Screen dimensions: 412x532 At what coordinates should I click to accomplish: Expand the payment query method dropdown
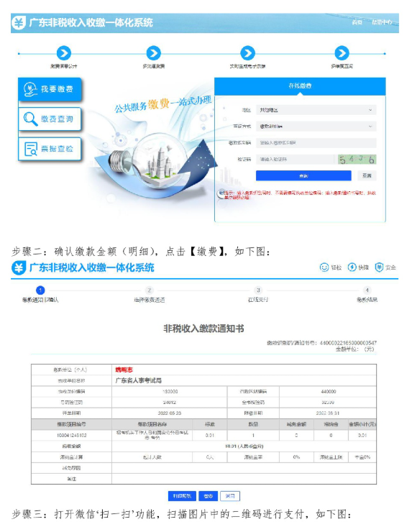click(316, 127)
